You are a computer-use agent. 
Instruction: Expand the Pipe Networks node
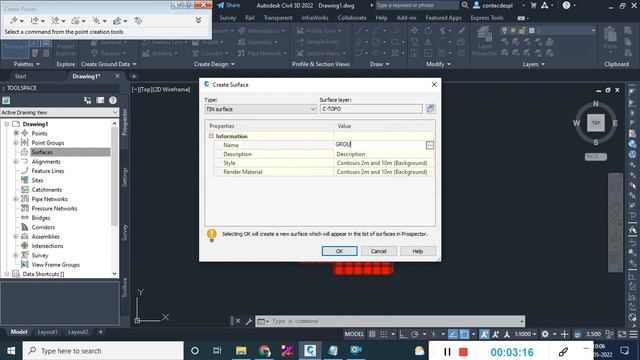(16, 199)
